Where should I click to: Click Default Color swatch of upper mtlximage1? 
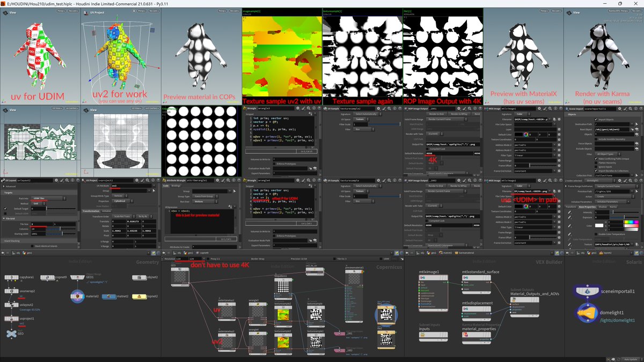(x=519, y=134)
